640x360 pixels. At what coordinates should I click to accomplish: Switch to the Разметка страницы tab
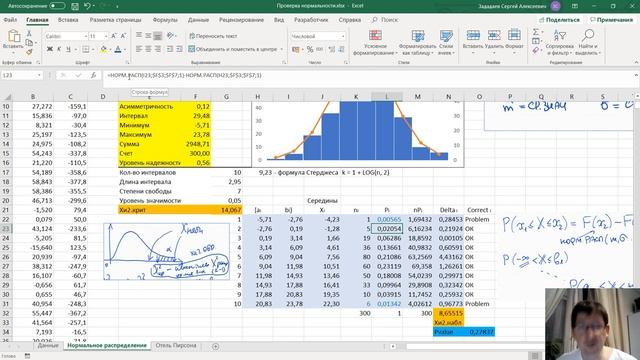[x=116, y=20]
